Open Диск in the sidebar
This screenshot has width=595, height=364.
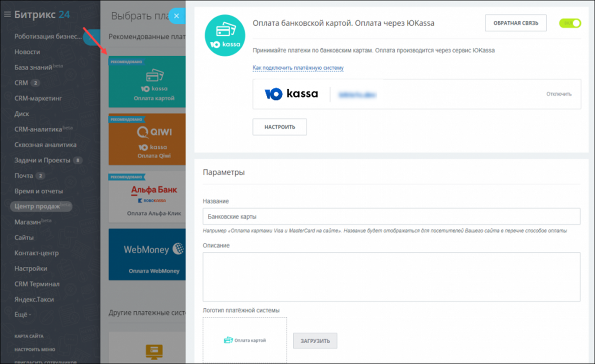(22, 114)
